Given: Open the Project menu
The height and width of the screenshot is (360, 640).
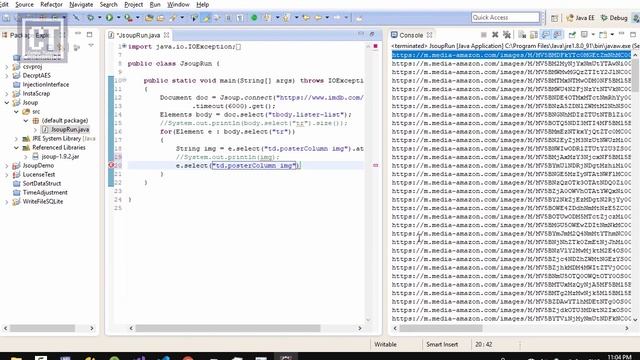Looking at the screenshot, I should (133, 4).
